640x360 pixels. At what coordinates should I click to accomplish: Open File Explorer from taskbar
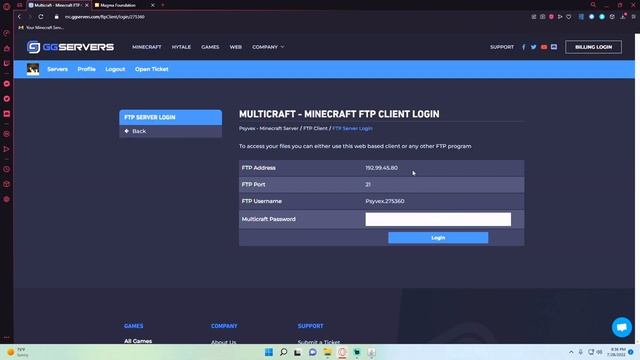(327, 352)
